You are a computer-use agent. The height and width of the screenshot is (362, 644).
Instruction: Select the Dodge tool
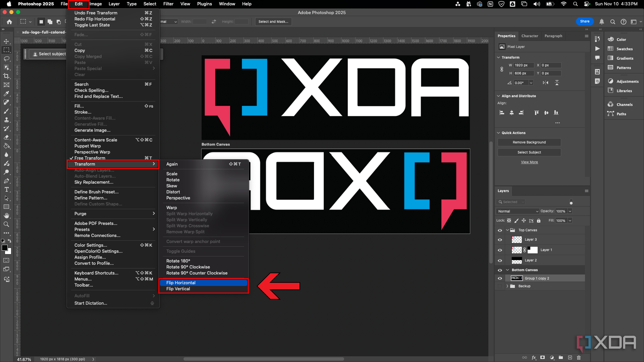tap(6, 172)
